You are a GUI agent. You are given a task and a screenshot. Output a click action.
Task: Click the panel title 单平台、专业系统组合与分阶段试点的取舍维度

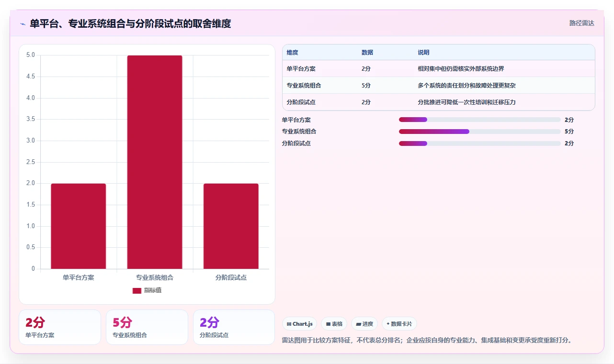coord(130,23)
